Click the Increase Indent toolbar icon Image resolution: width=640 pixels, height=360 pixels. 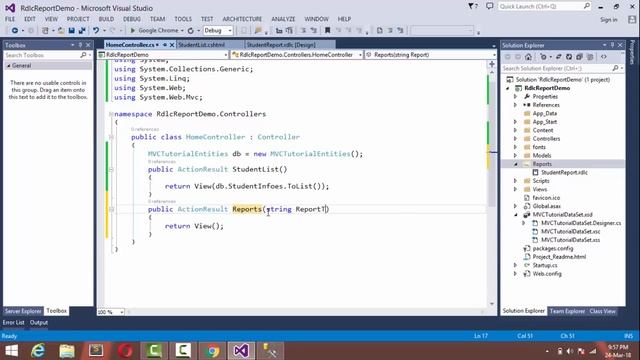pos(289,31)
